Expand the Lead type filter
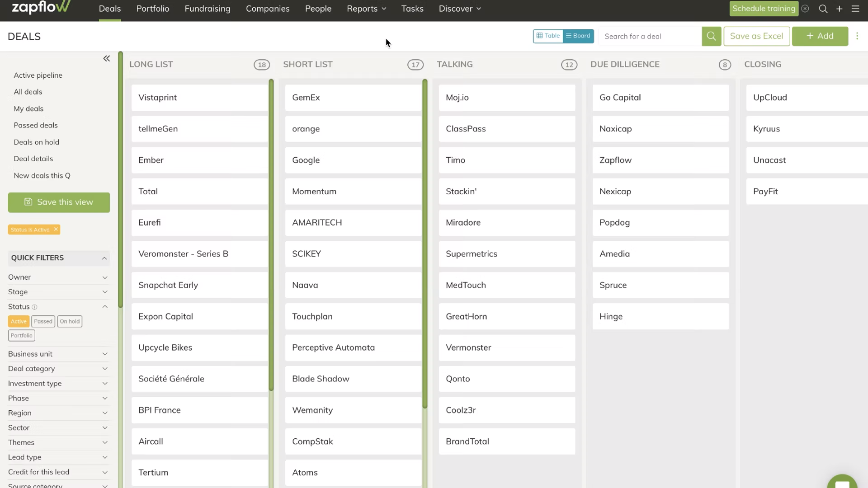Viewport: 868px width, 488px height. (x=59, y=457)
